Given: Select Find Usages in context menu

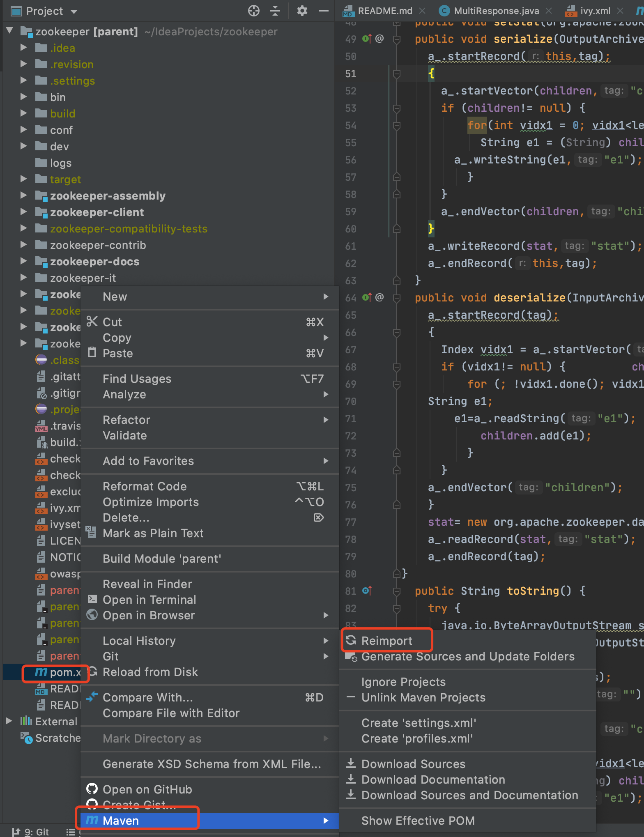Looking at the screenshot, I should [x=210, y=379].
